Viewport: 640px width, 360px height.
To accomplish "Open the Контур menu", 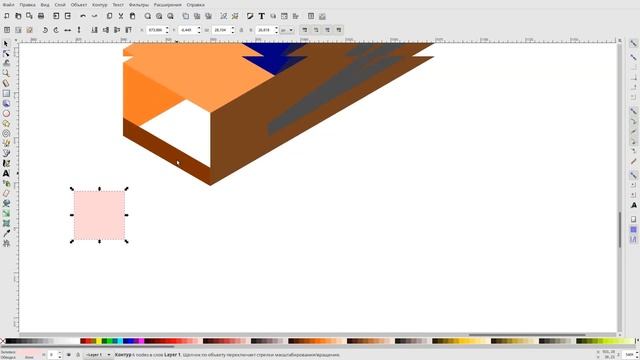I will tap(100, 5).
